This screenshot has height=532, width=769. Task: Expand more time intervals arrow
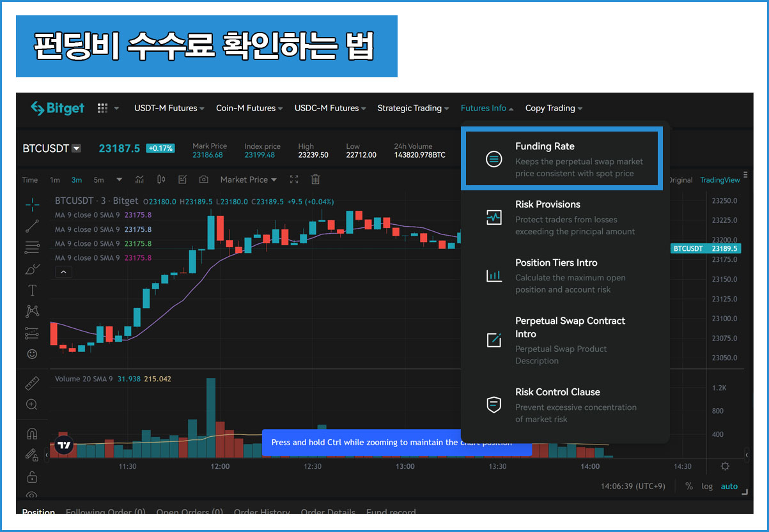pyautogui.click(x=119, y=180)
